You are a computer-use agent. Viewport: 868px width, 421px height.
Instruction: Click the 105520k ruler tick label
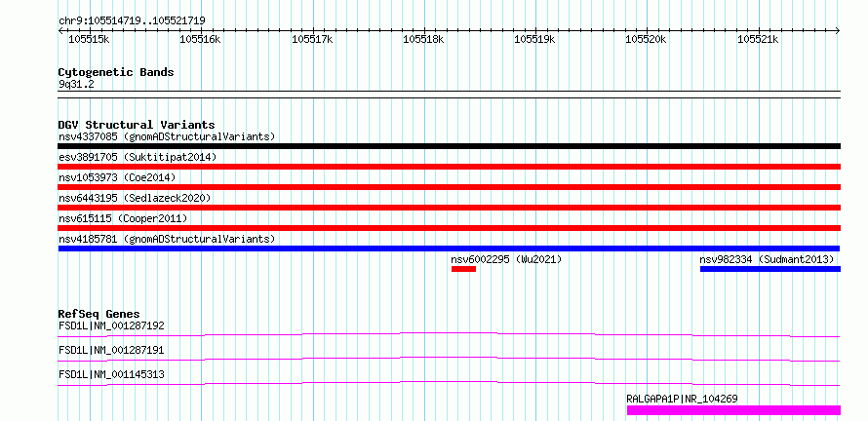click(x=646, y=39)
